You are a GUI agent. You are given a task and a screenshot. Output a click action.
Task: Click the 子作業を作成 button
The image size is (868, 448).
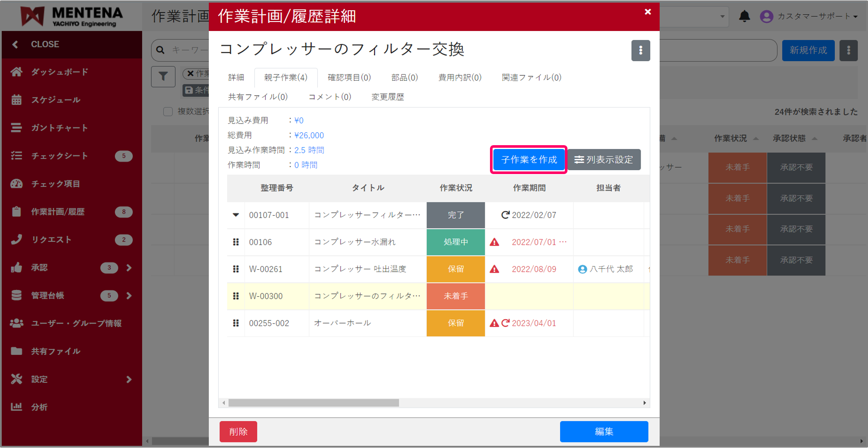[528, 160]
